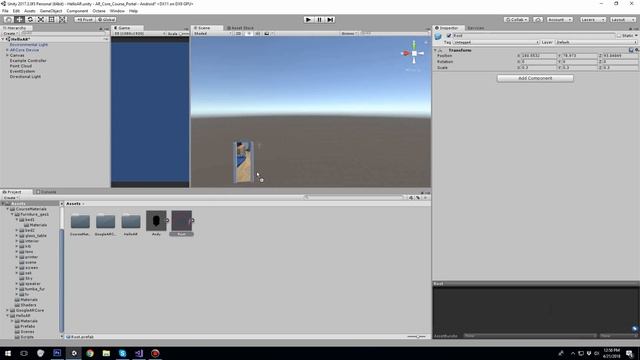This screenshot has width=640, height=360.
Task: Select Point Cloud in Hierarchy
Action: (21, 66)
